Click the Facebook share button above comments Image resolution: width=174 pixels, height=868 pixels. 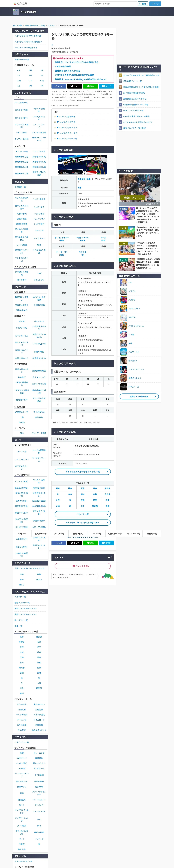(x=59, y=543)
